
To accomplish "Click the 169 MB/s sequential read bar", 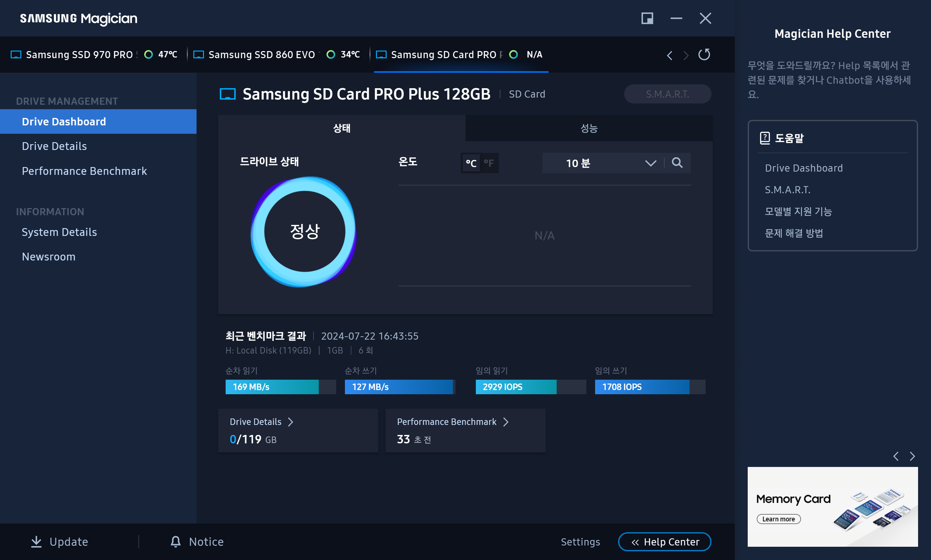I will [x=280, y=387].
